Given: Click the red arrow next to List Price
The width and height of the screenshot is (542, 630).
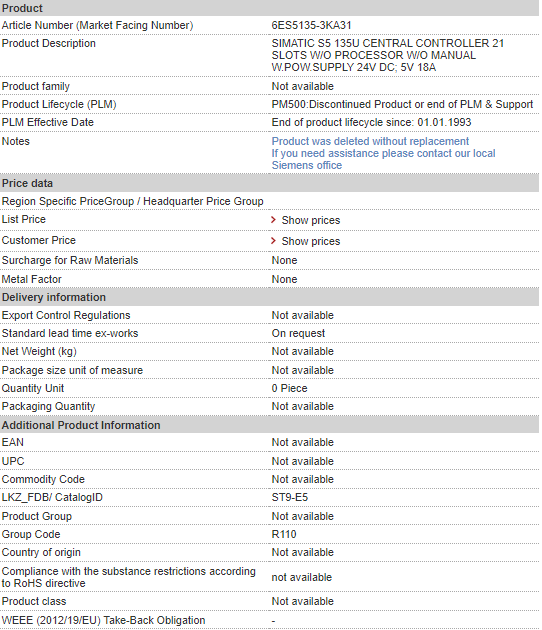Looking at the screenshot, I should (274, 220).
